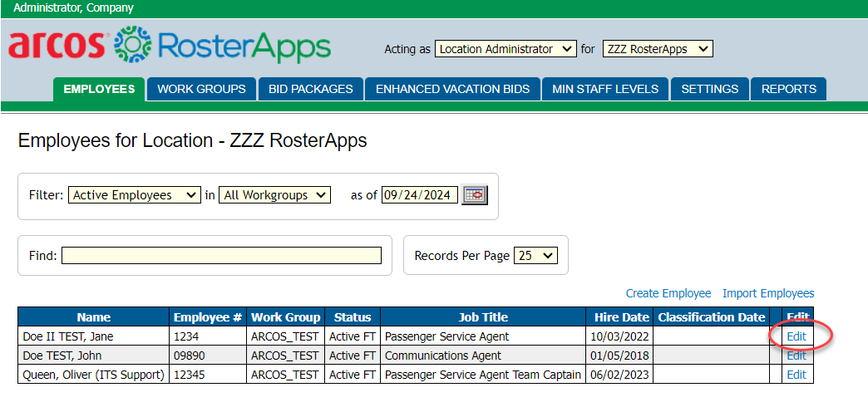
Task: Select the Min Staff Levels tab
Action: pos(605,90)
